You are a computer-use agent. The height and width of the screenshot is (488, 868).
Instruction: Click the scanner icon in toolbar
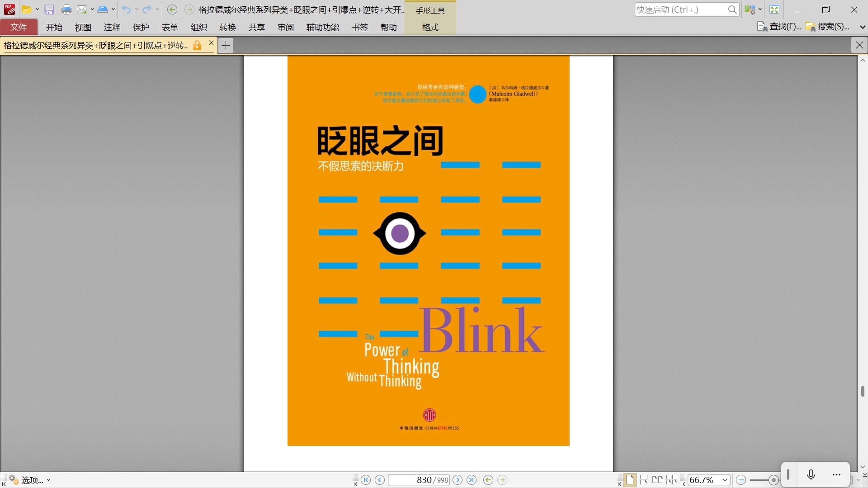coord(103,9)
